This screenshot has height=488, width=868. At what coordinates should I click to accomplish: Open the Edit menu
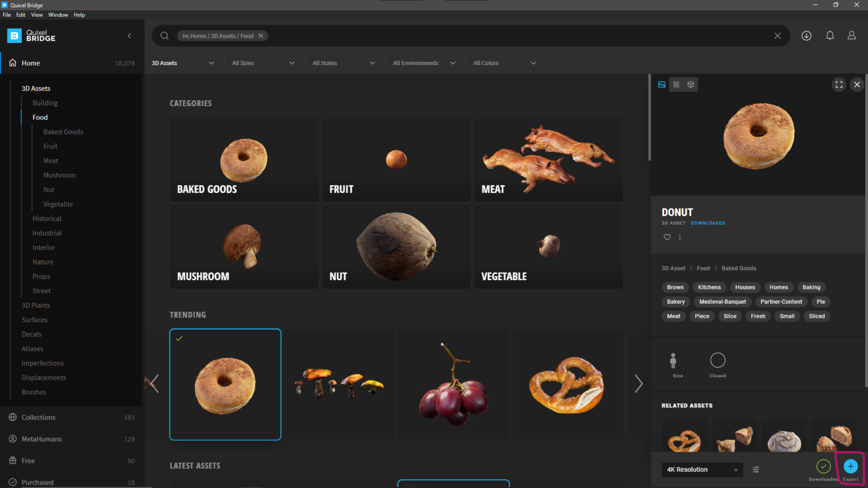20,15
